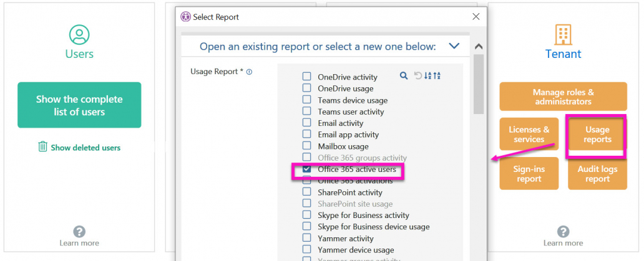Image resolution: width=644 pixels, height=261 pixels.
Task: Click the dialog scrollbar up arrow
Action: (x=479, y=47)
